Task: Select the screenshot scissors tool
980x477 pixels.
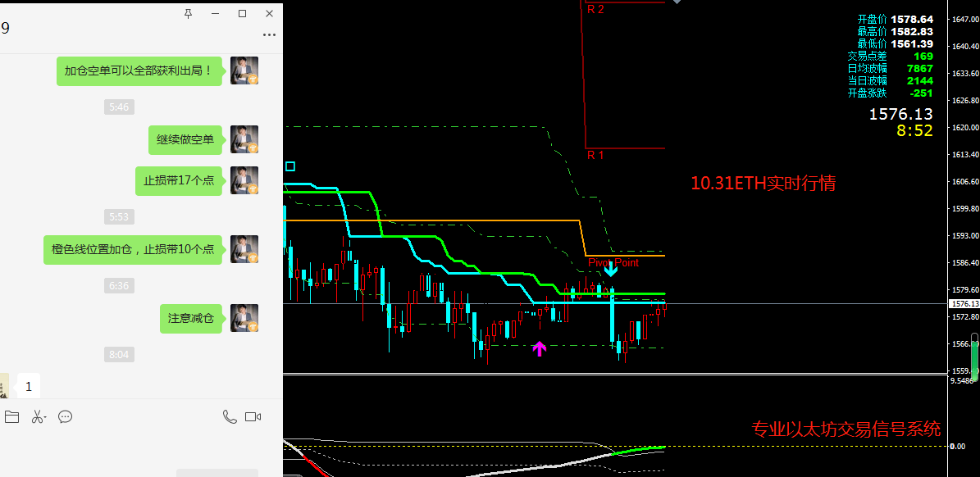Action: (37, 417)
